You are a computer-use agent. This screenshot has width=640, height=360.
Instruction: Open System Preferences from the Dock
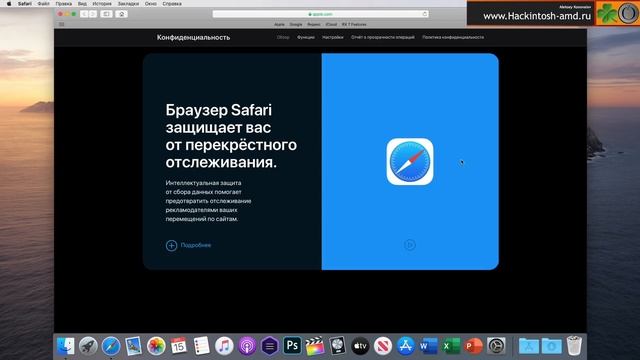point(496,346)
